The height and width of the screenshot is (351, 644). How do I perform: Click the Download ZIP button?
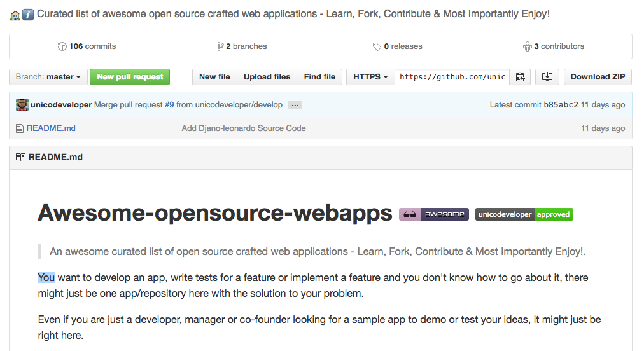pos(597,77)
